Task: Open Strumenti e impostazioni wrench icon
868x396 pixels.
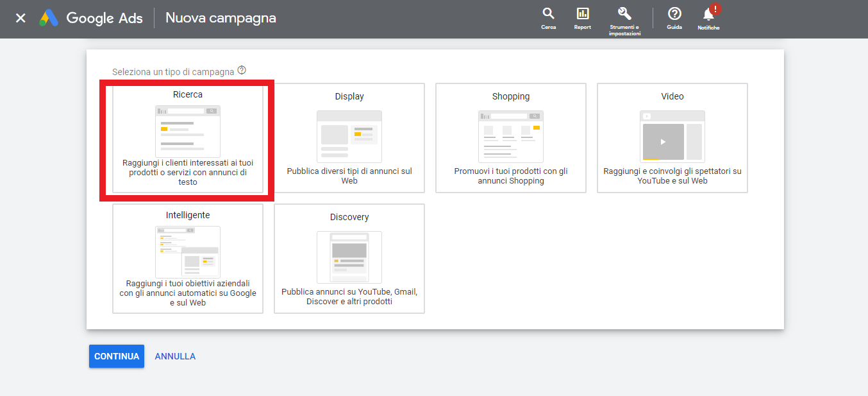Action: coord(624,19)
